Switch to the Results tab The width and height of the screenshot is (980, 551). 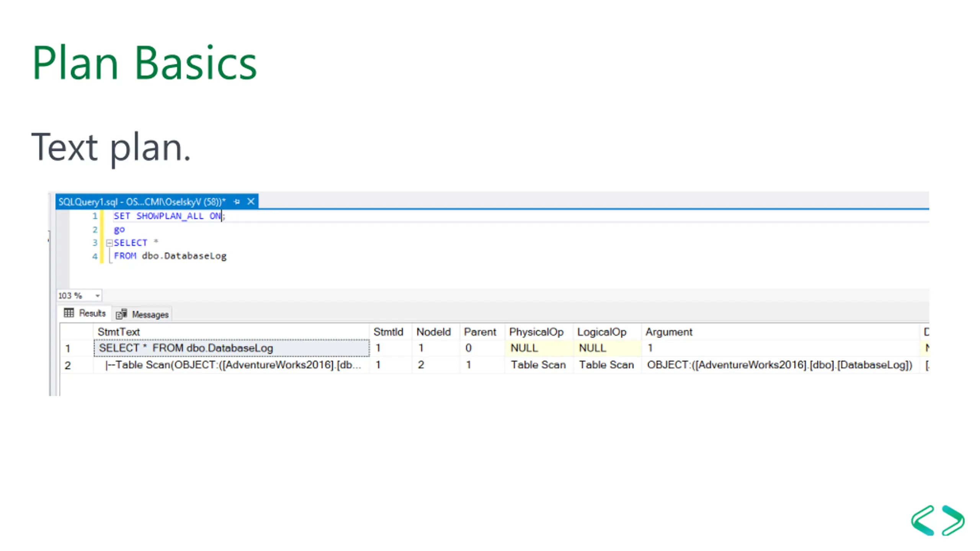(92, 313)
